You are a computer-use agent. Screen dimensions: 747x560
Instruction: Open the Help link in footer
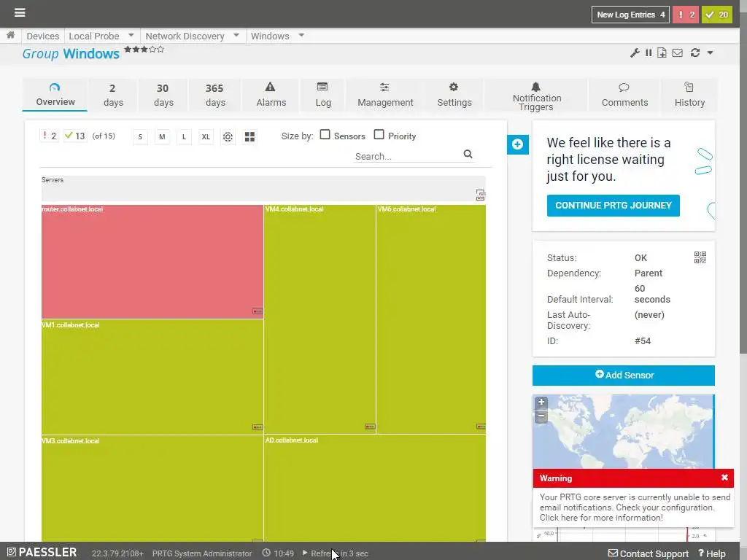click(712, 553)
